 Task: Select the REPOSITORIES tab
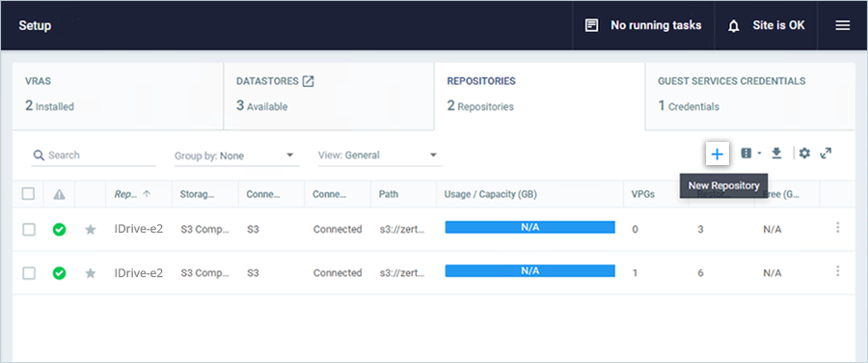pos(540,96)
